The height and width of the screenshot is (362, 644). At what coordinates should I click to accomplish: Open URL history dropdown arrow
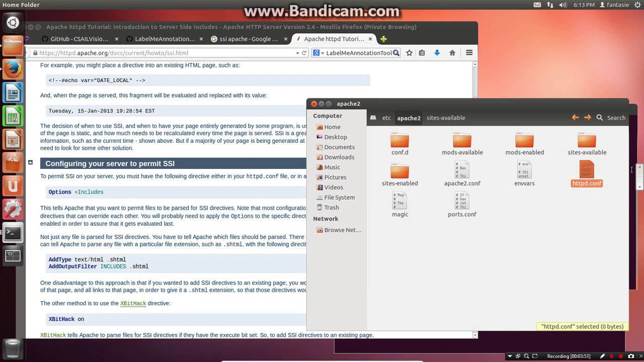pos(297,53)
